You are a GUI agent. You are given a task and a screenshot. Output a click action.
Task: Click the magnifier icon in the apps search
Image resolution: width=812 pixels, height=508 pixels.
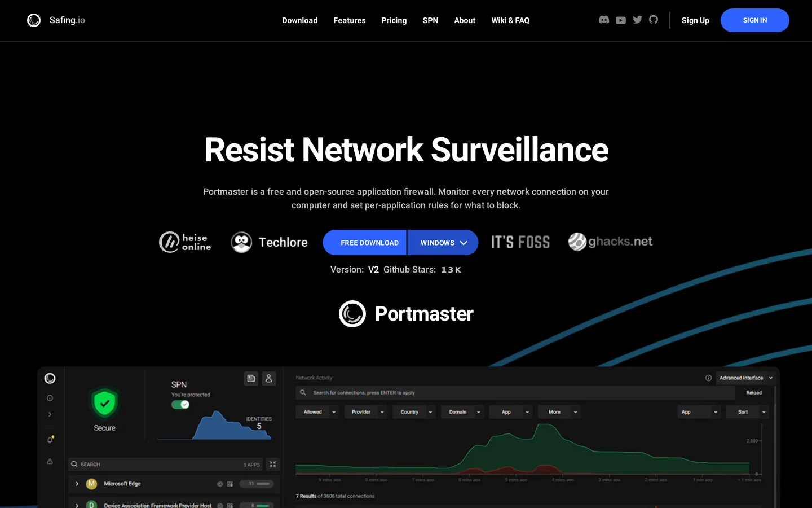(x=74, y=464)
